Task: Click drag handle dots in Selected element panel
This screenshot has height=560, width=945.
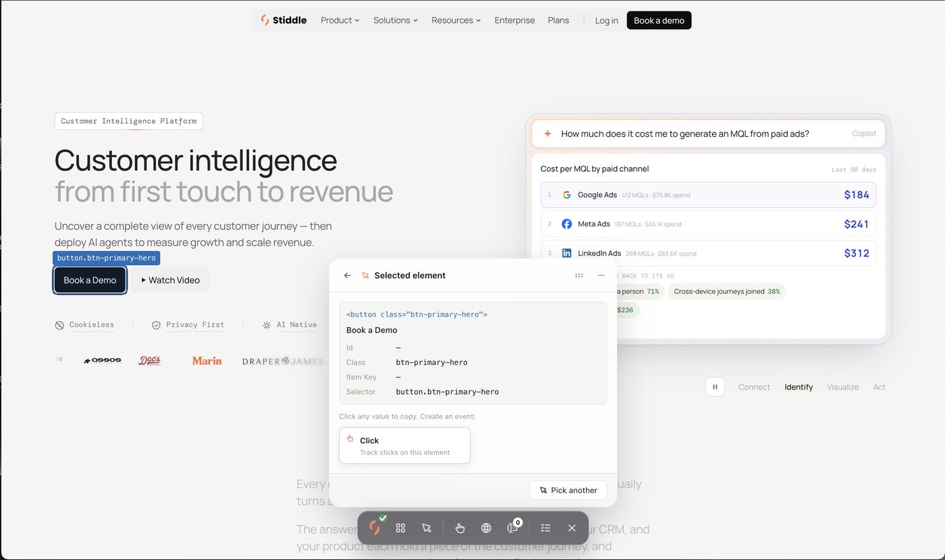Action: (x=579, y=275)
